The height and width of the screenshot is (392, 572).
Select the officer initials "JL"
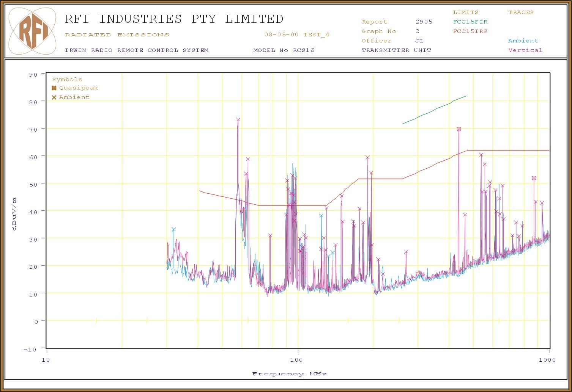[419, 41]
